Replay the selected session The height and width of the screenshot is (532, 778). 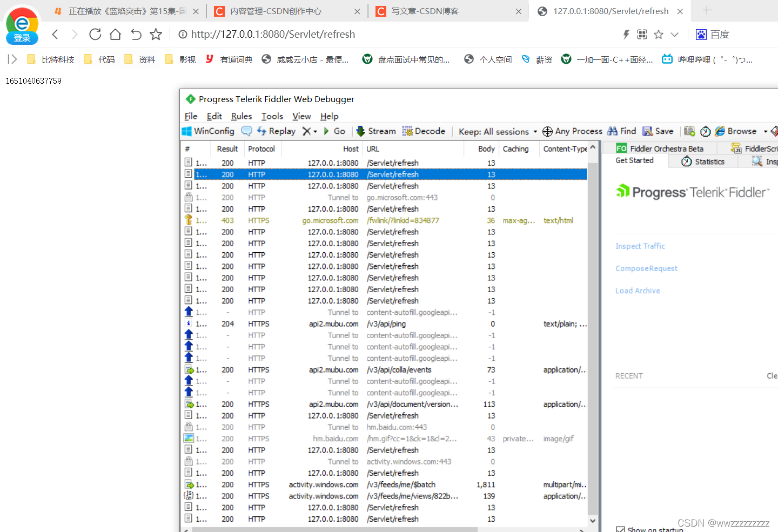(276, 131)
